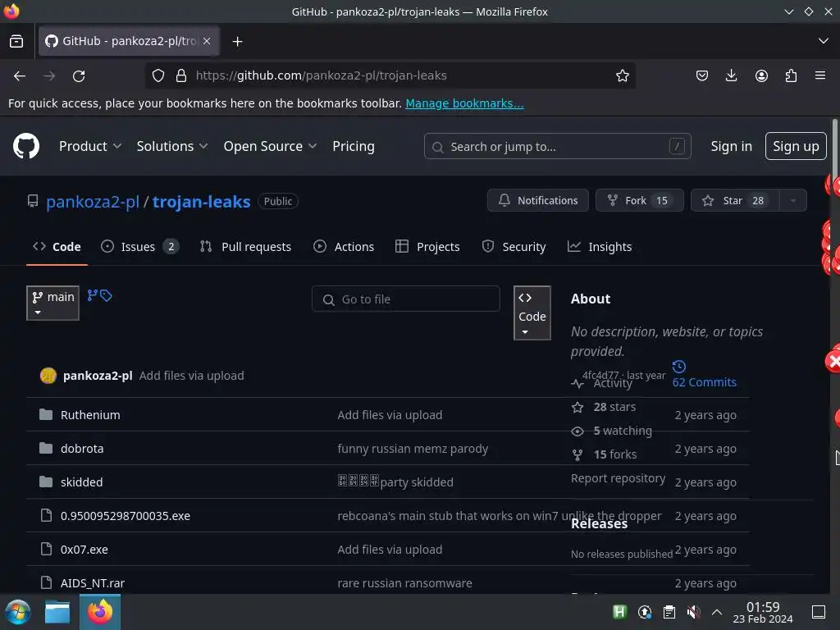Click the Pricing link
The image size is (840, 630).
354,146
